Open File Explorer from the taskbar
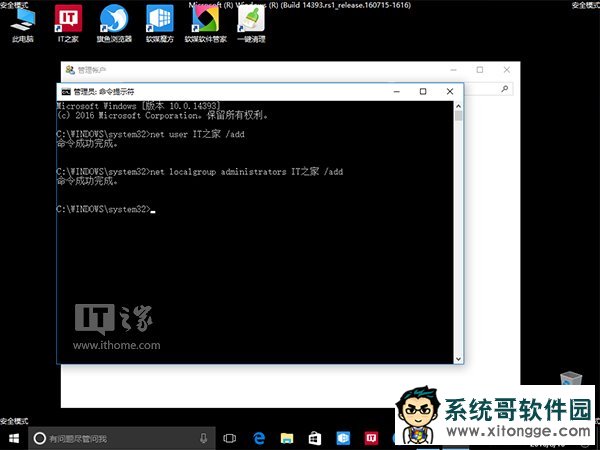 click(287, 439)
